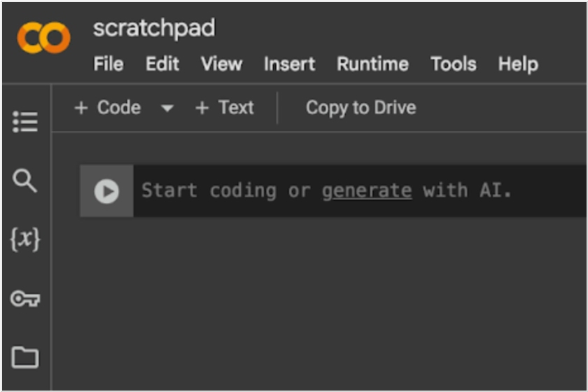The height and width of the screenshot is (392, 588).
Task: Show the Variables inspector panel
Action: pos(25,239)
